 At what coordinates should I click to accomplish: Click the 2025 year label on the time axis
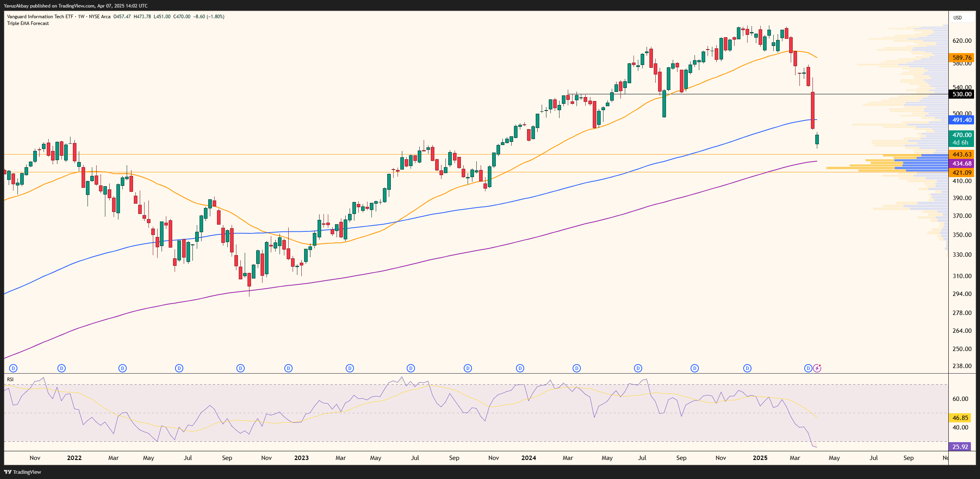click(x=761, y=458)
